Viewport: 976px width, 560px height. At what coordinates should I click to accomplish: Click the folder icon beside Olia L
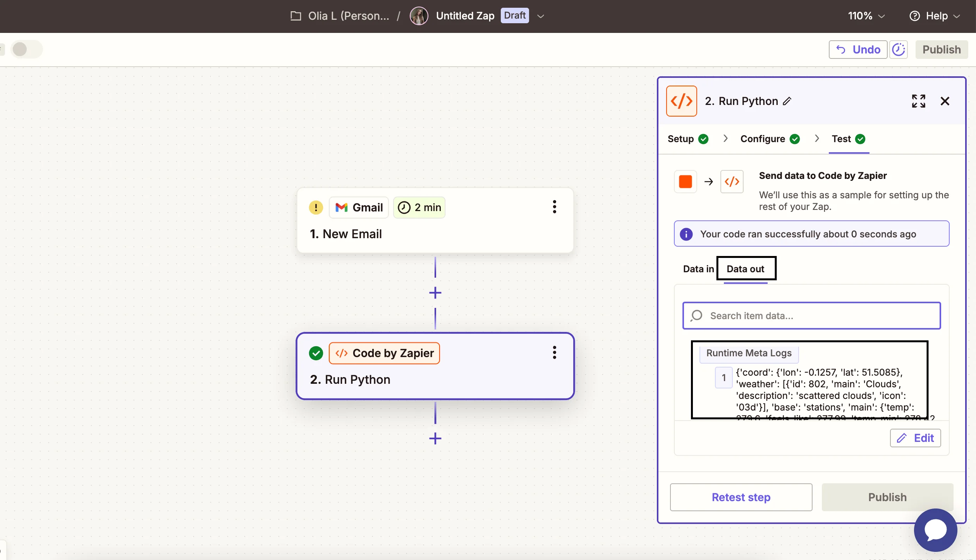[x=296, y=16]
